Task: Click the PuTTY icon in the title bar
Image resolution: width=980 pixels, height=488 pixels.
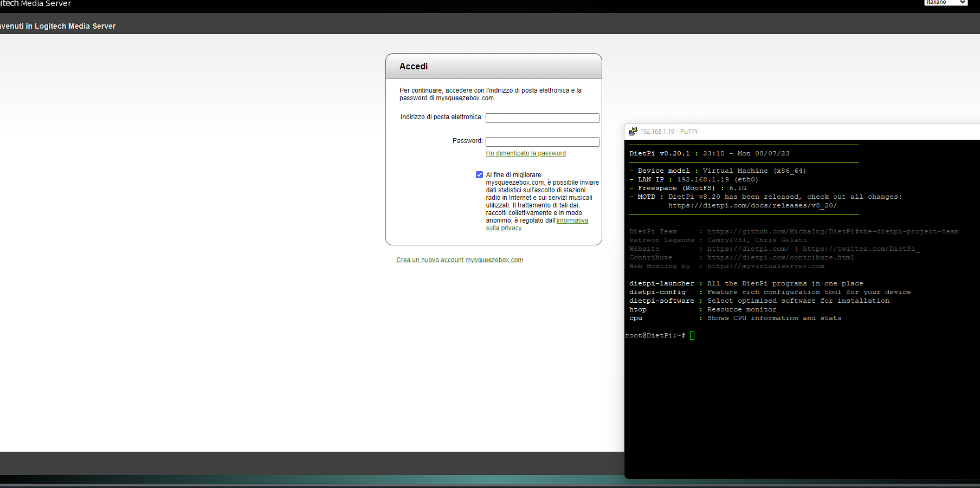Action: [x=633, y=131]
